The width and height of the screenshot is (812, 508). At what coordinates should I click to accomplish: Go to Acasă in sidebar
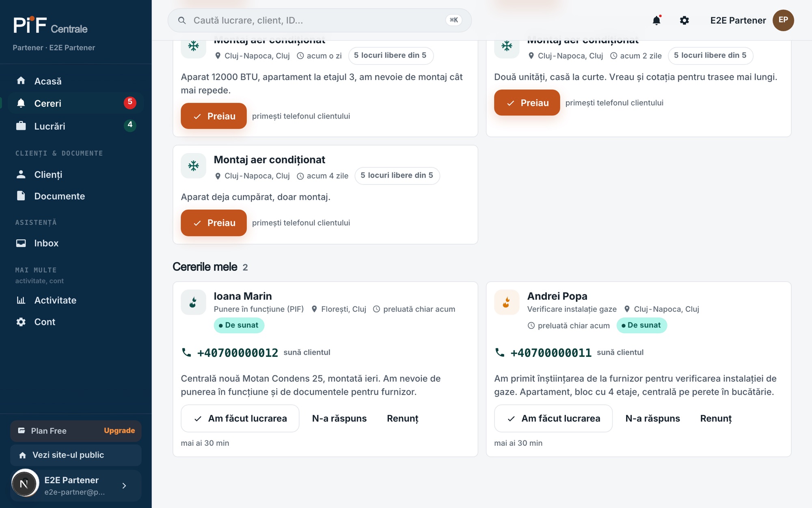(76, 81)
